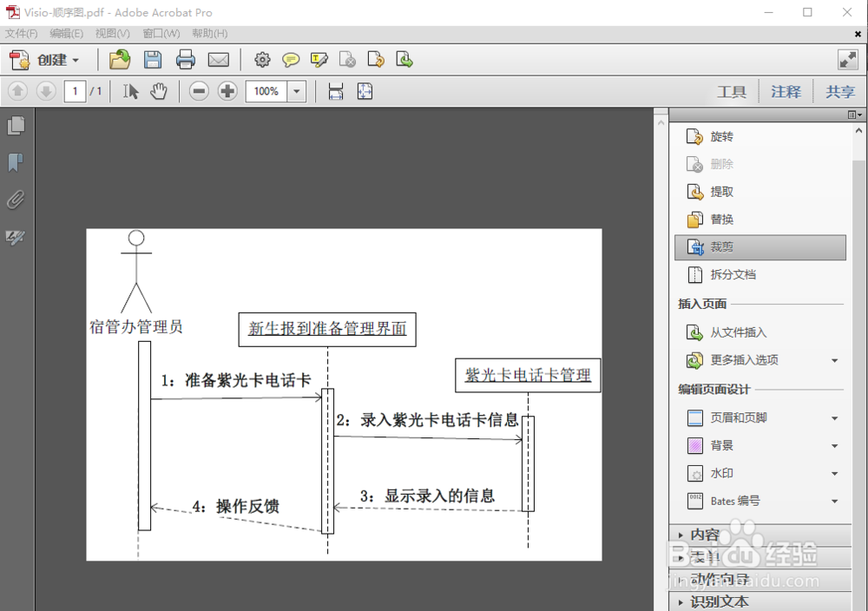The image size is (868, 611).
Task: Choose the hand pan tool
Action: tap(158, 91)
